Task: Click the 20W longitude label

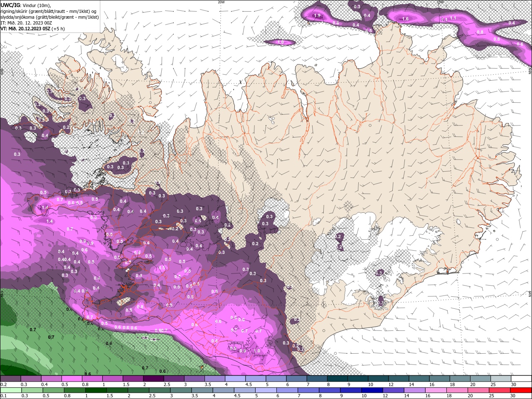Action: pos(221,2)
